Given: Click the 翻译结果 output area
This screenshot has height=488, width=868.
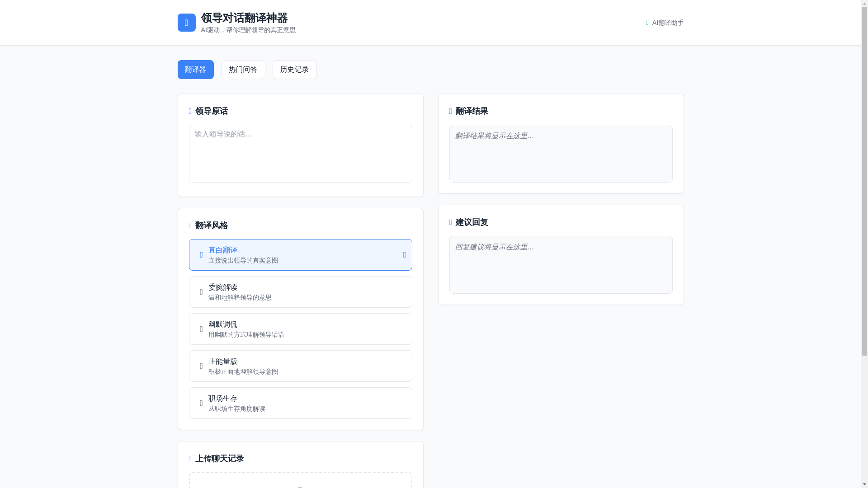Looking at the screenshot, I should pos(561,154).
